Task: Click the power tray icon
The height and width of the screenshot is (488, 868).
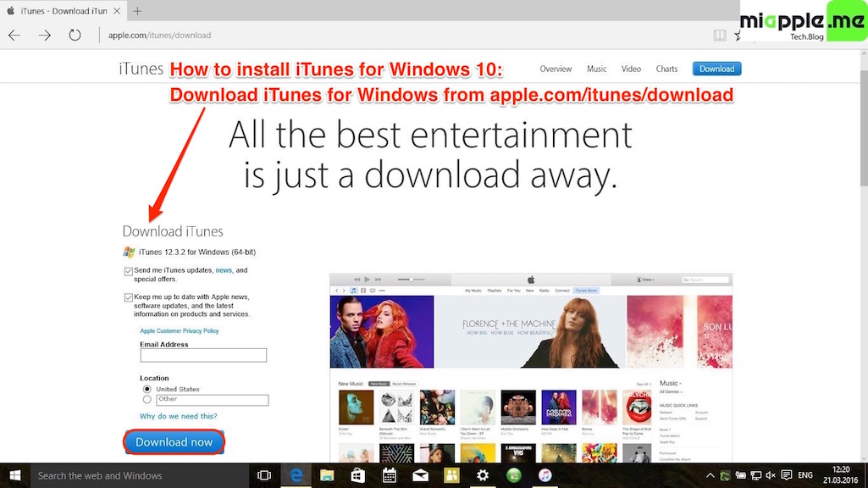Action: pyautogui.click(x=740, y=475)
